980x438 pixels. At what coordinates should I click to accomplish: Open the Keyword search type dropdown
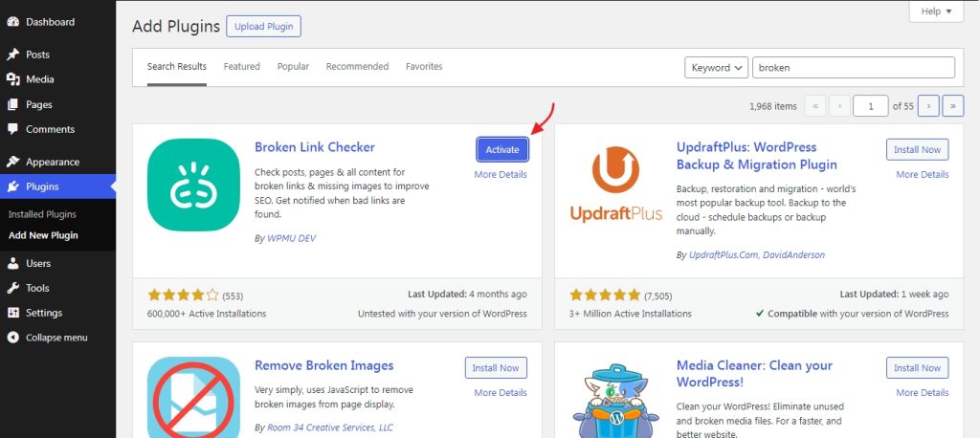716,68
